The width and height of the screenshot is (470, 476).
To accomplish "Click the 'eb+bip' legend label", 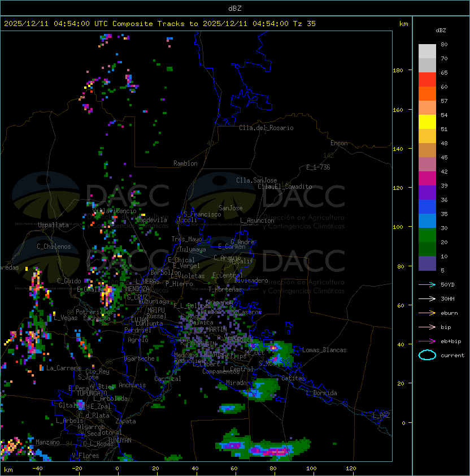I will 451,341.
